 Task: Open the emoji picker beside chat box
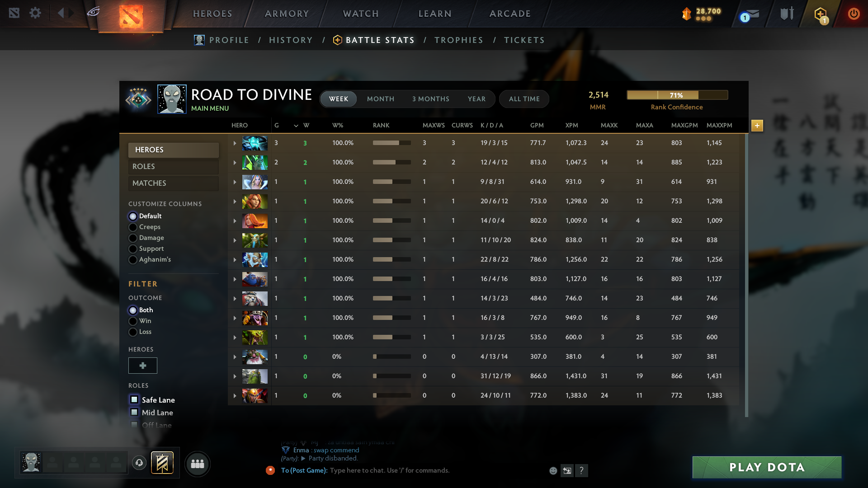pyautogui.click(x=553, y=470)
